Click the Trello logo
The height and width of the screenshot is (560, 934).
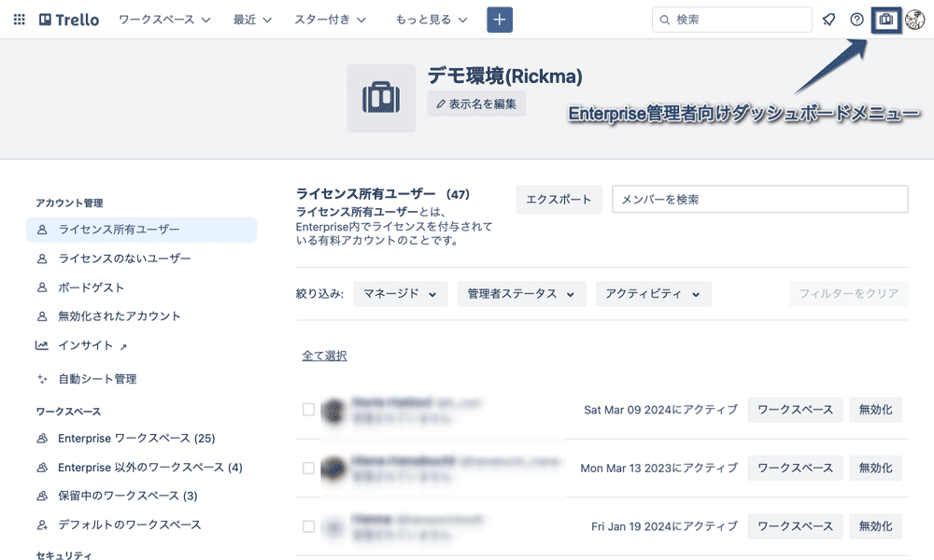coord(69,20)
